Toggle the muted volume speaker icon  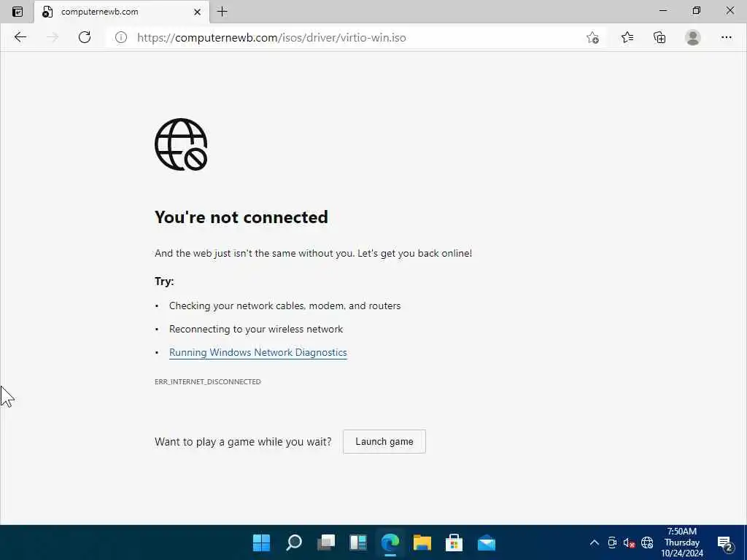point(629,542)
